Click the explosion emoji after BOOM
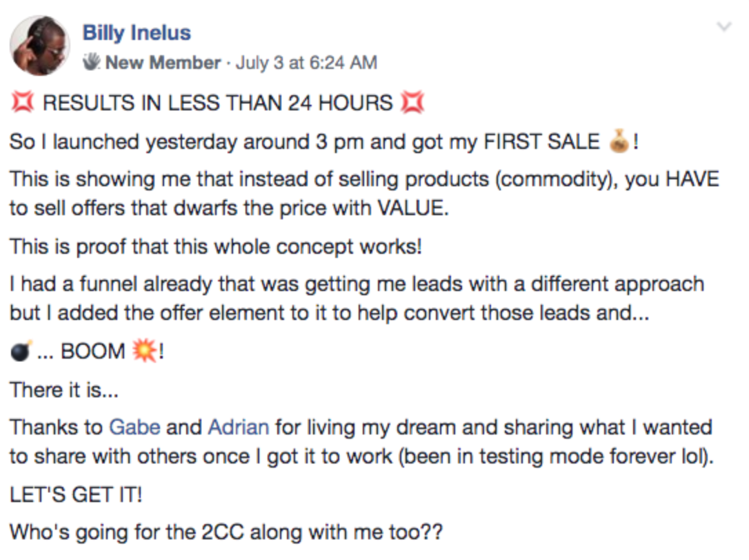Image resolution: width=749 pixels, height=560 pixels. tap(144, 351)
